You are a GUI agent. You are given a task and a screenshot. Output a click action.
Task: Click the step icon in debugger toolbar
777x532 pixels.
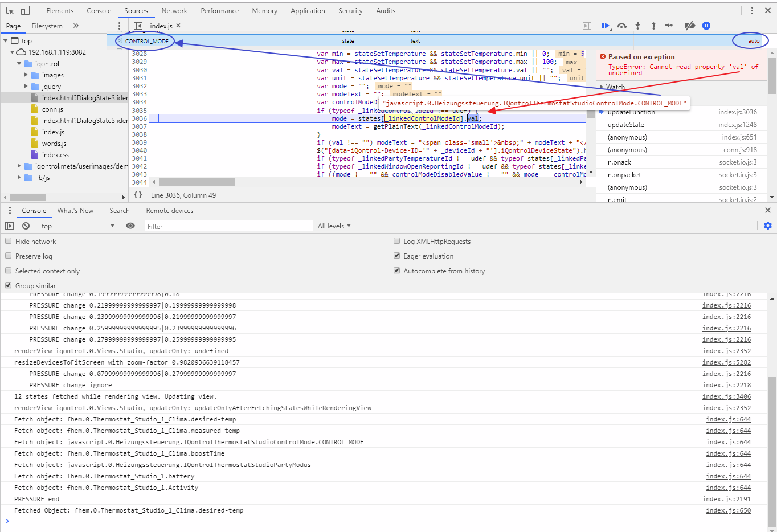pyautogui.click(x=669, y=26)
